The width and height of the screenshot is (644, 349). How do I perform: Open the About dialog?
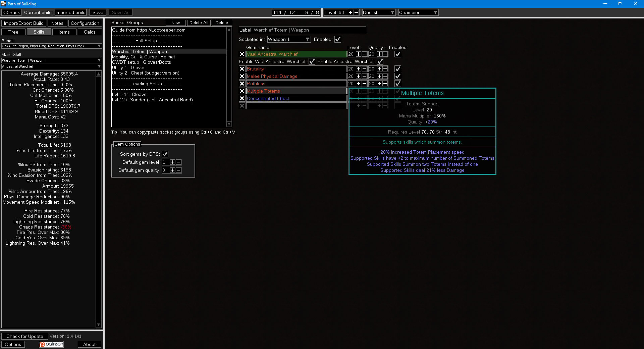90,344
